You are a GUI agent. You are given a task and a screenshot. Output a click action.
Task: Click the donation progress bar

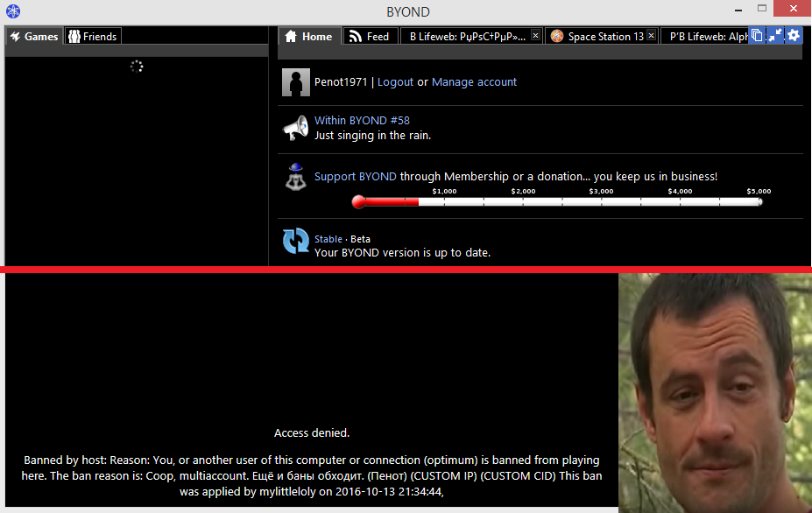557,202
